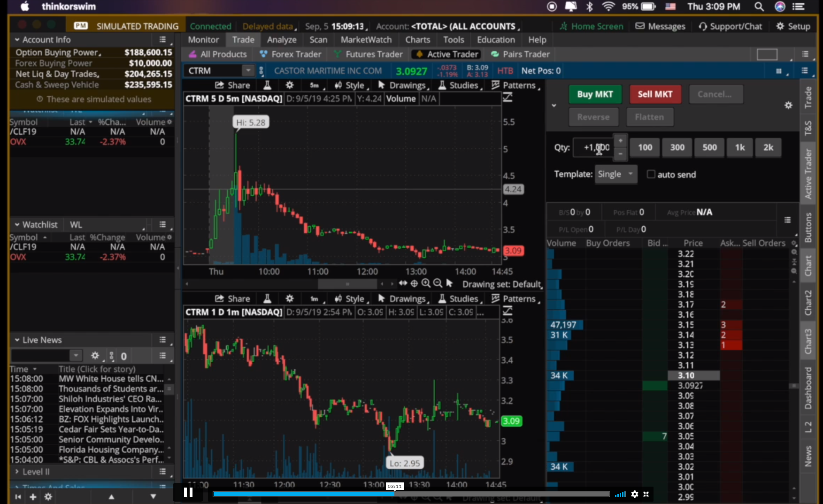Open the Share menu on the 5m chart

[232, 85]
